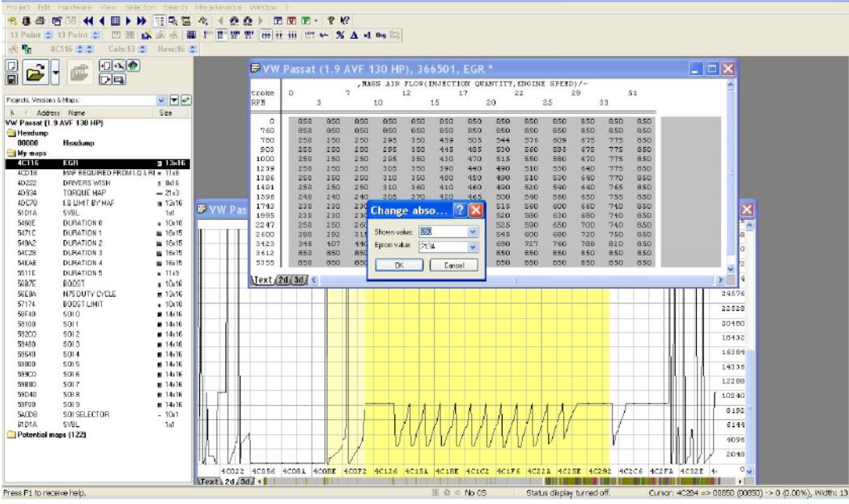Click the blue grid icon between arrows
Image resolution: width=849 pixels, height=504 pixels.
[x=115, y=21]
